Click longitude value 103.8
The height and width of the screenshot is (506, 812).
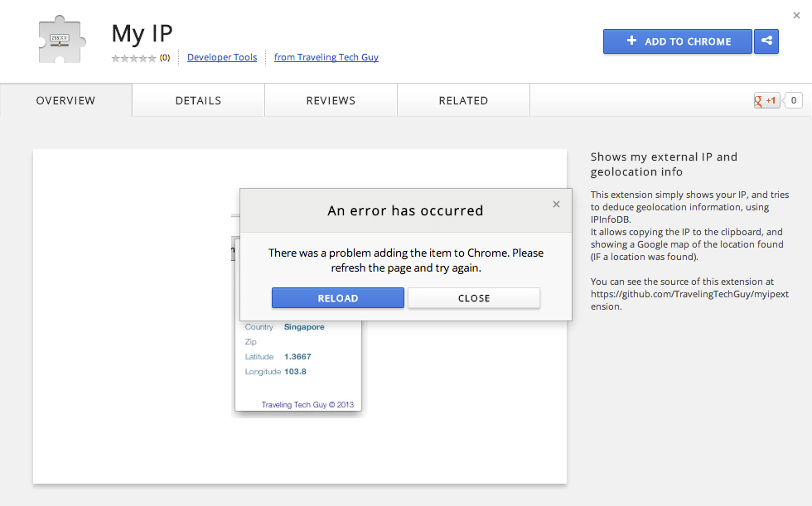pyautogui.click(x=295, y=372)
